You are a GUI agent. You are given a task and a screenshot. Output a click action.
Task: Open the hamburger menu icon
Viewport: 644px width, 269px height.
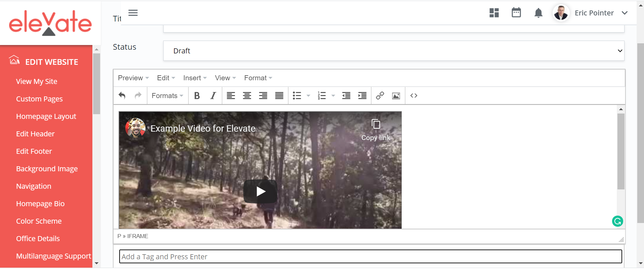click(133, 13)
